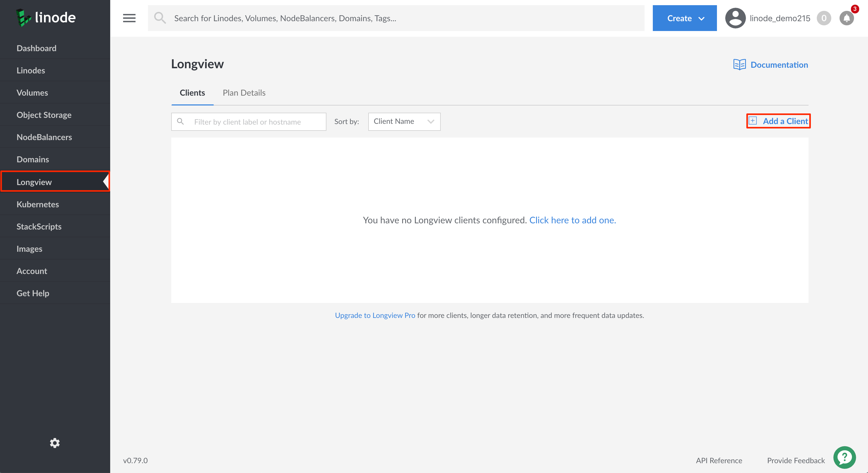
Task: Click the Create button dropdown arrow
Action: click(701, 18)
